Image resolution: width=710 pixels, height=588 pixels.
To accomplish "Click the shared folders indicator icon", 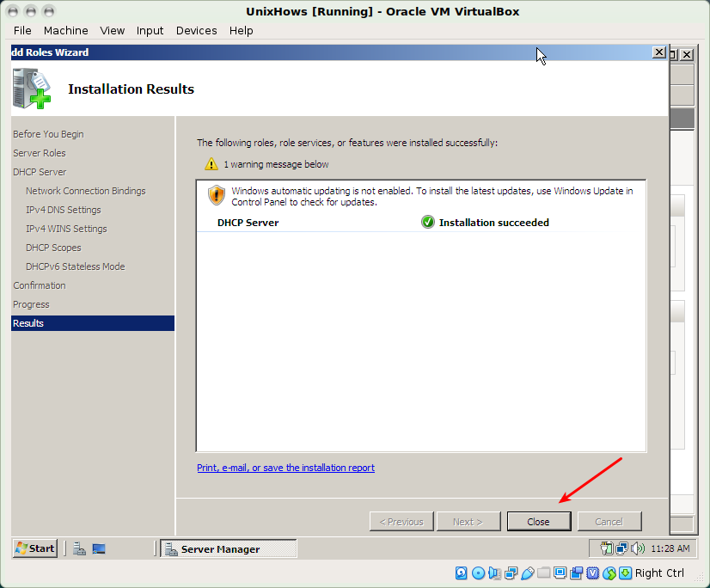I will [x=544, y=573].
